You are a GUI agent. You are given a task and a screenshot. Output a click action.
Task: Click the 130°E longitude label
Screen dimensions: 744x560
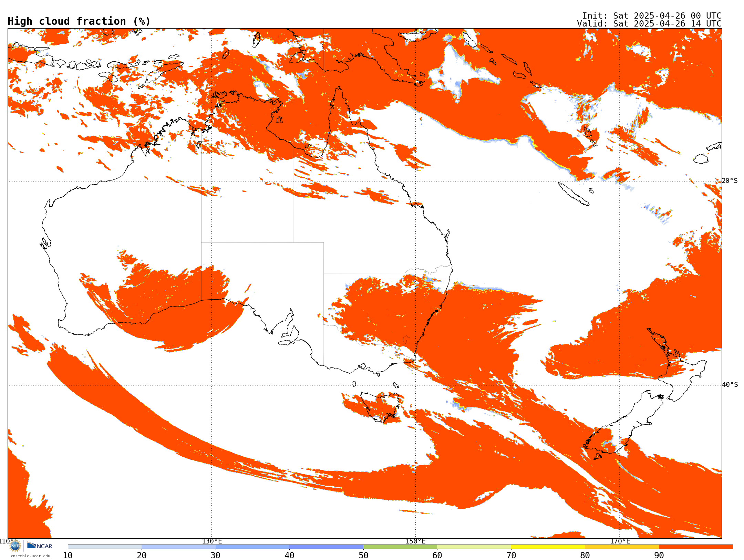(x=212, y=541)
